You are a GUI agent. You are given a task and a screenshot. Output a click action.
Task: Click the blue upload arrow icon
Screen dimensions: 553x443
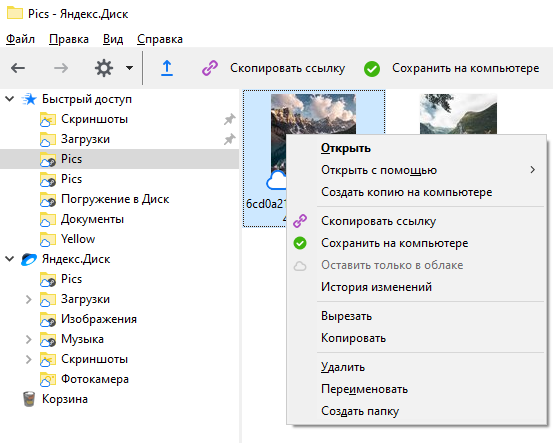(x=167, y=68)
